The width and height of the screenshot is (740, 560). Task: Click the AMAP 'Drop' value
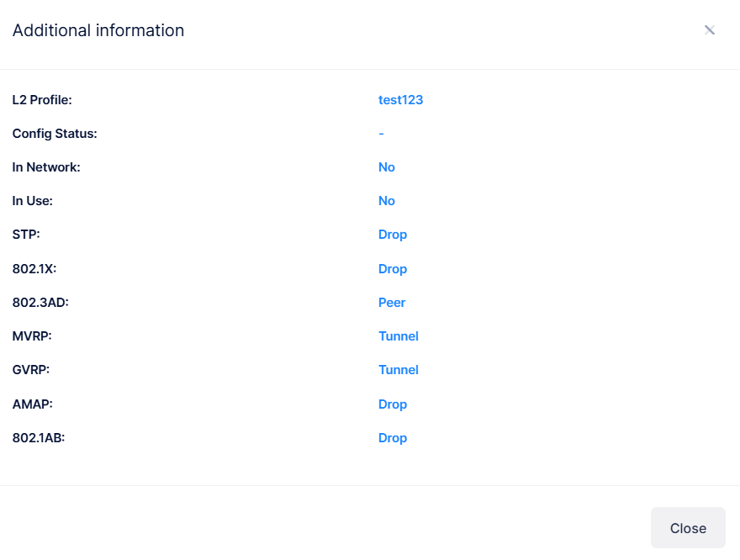tap(392, 404)
